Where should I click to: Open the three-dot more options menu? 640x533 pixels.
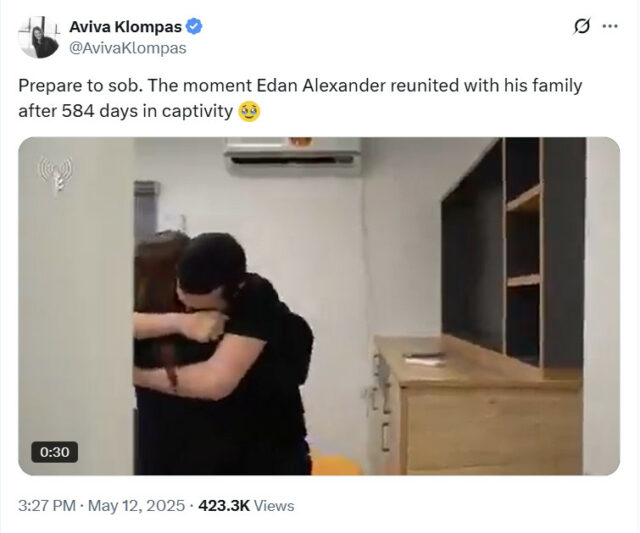tap(610, 26)
